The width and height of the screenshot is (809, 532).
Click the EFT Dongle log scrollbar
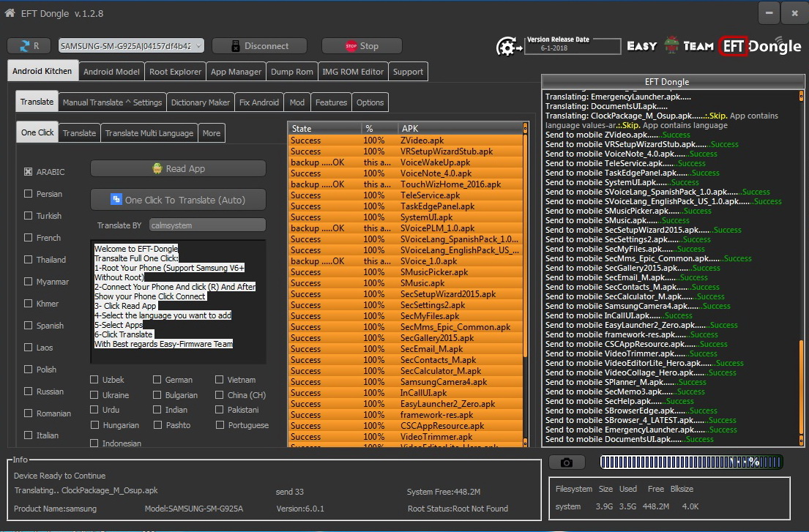click(x=801, y=268)
